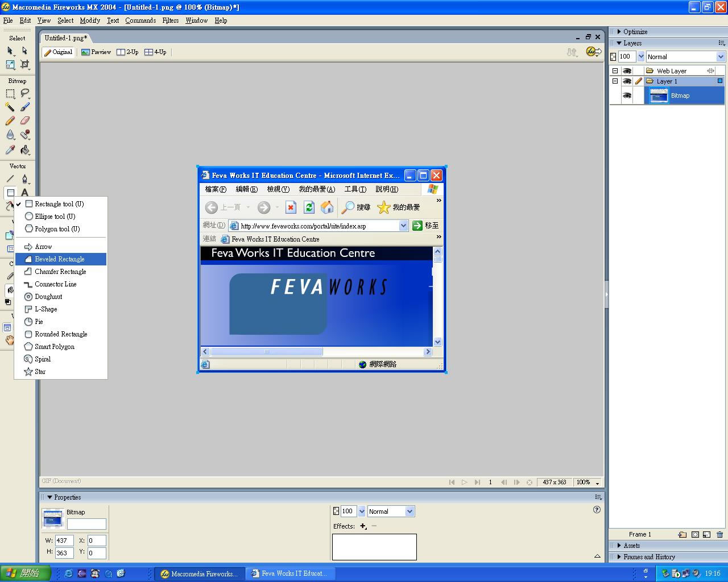Open the Modify menu
The width and height of the screenshot is (728, 582).
pos(90,20)
